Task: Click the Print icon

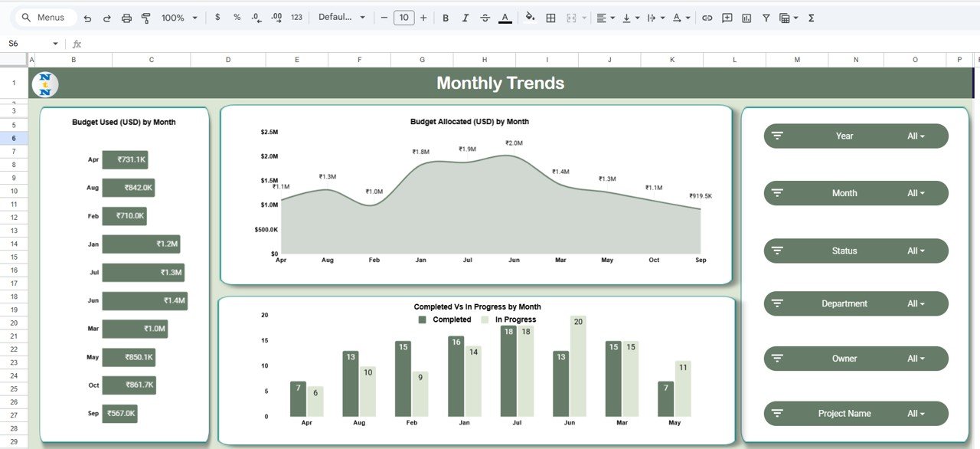Action: 126,17
